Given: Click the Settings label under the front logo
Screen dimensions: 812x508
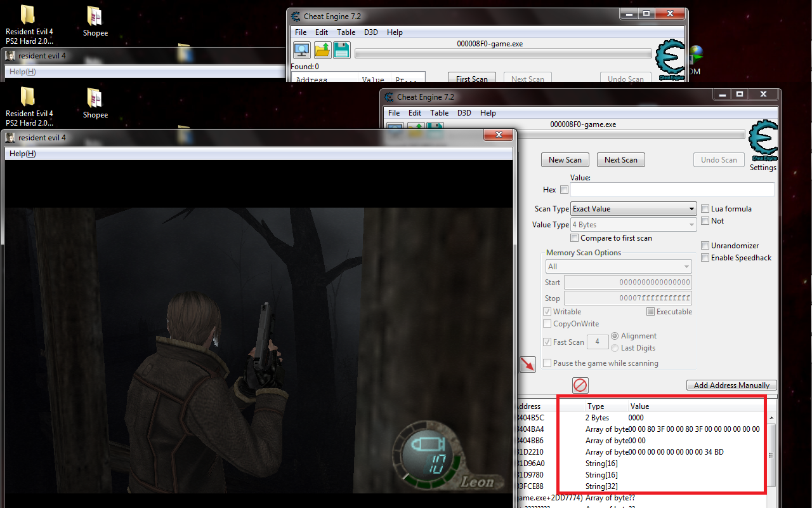Looking at the screenshot, I should click(763, 168).
